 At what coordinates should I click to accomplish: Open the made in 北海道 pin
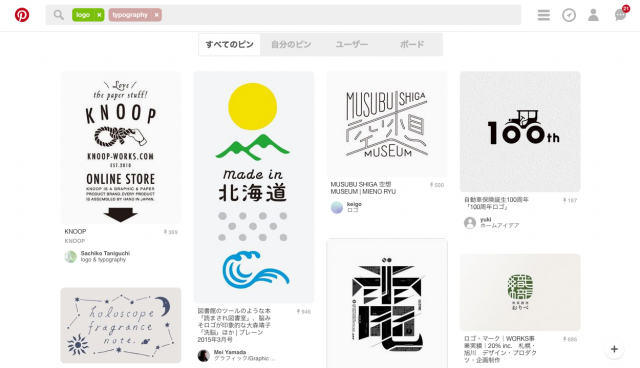click(x=254, y=187)
